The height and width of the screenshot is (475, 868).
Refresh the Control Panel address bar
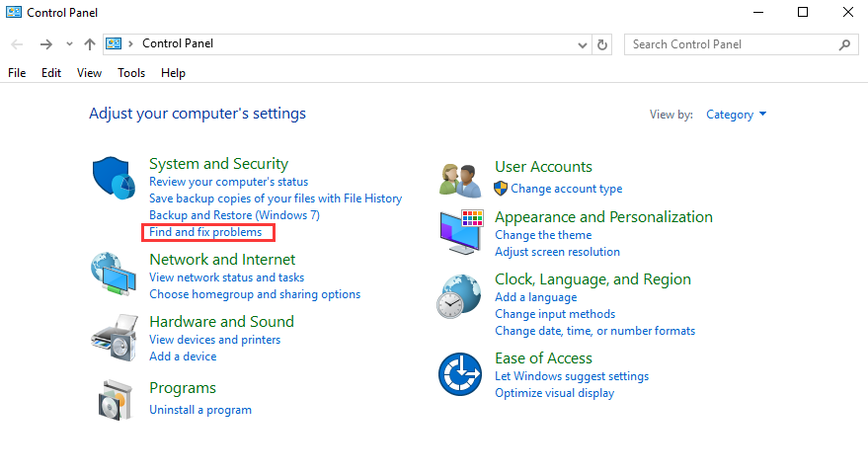coord(602,44)
